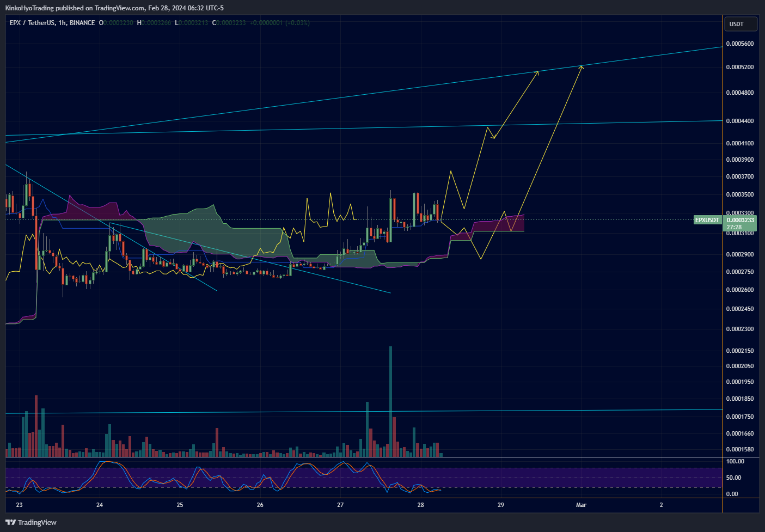Viewport: 765px width, 532px height.
Task: Click the current price 0.0003233 tag
Action: [x=740, y=220]
